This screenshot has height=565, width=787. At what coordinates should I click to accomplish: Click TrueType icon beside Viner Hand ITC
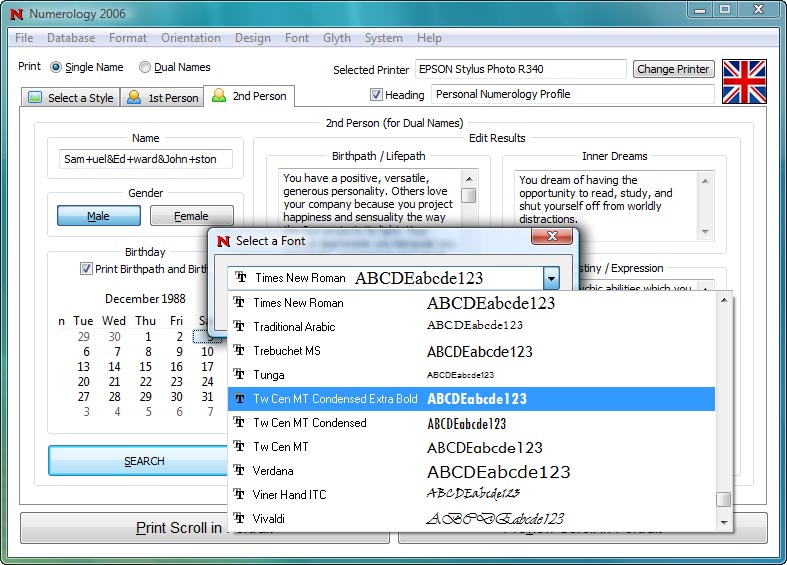[x=239, y=494]
